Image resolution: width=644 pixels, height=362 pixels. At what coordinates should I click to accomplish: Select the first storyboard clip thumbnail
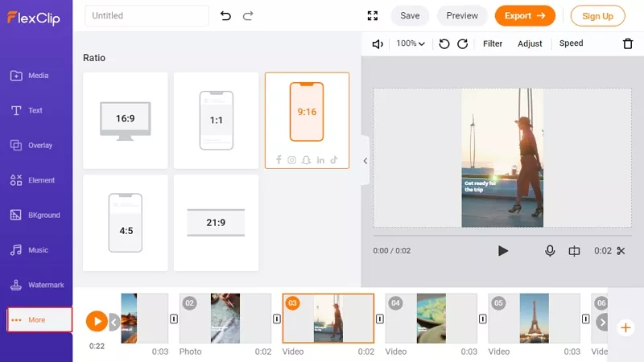pyautogui.click(x=145, y=318)
